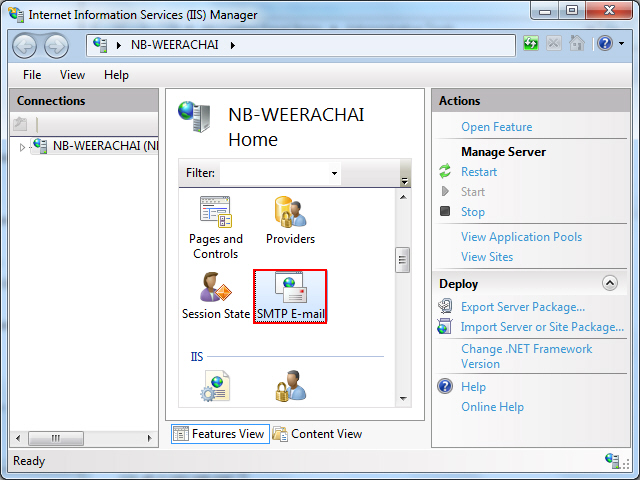The image size is (640, 480).
Task: Click the View Sites link
Action: click(487, 257)
